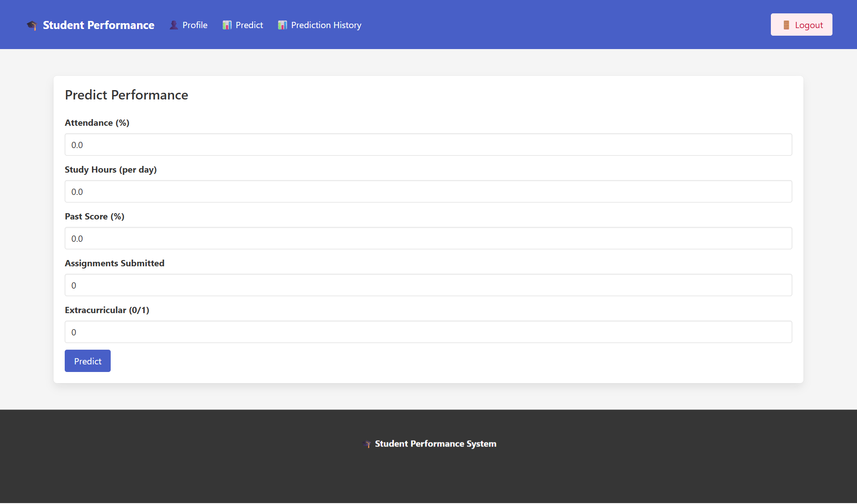Click the Attendance (%) label
Screen dimensions: 857x504
[x=97, y=123]
